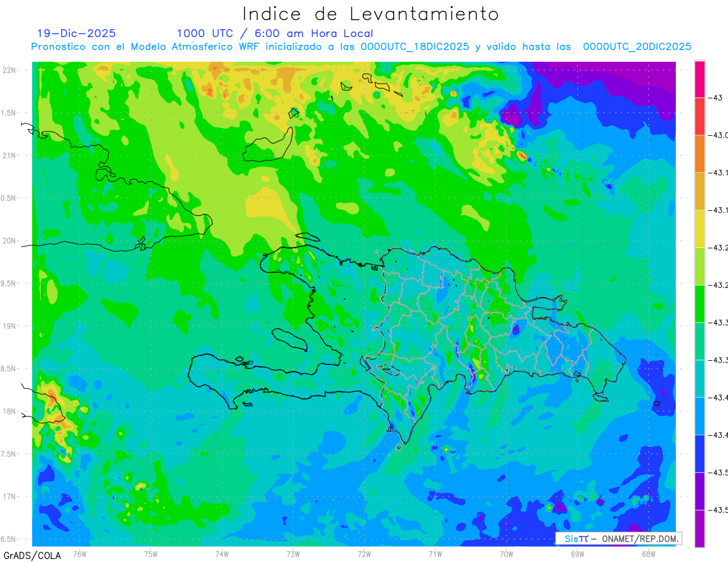Click the '76W' longitude label

coord(79,554)
